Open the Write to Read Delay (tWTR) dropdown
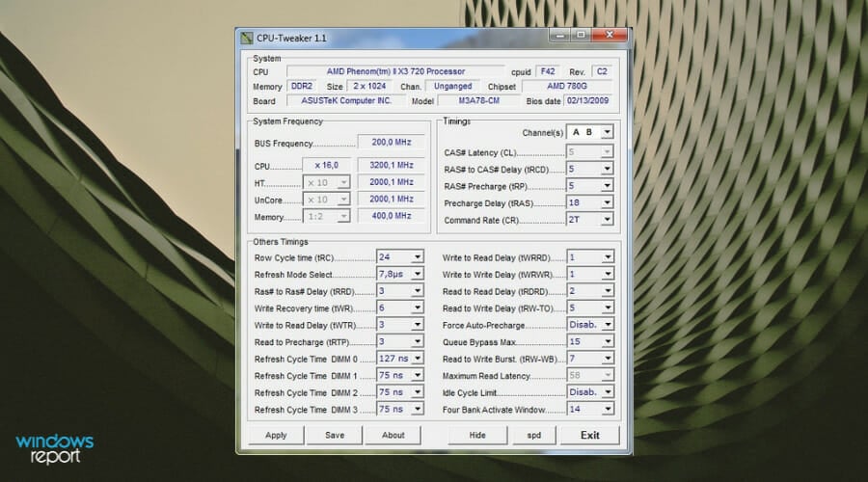This screenshot has height=482, width=868. pos(399,325)
